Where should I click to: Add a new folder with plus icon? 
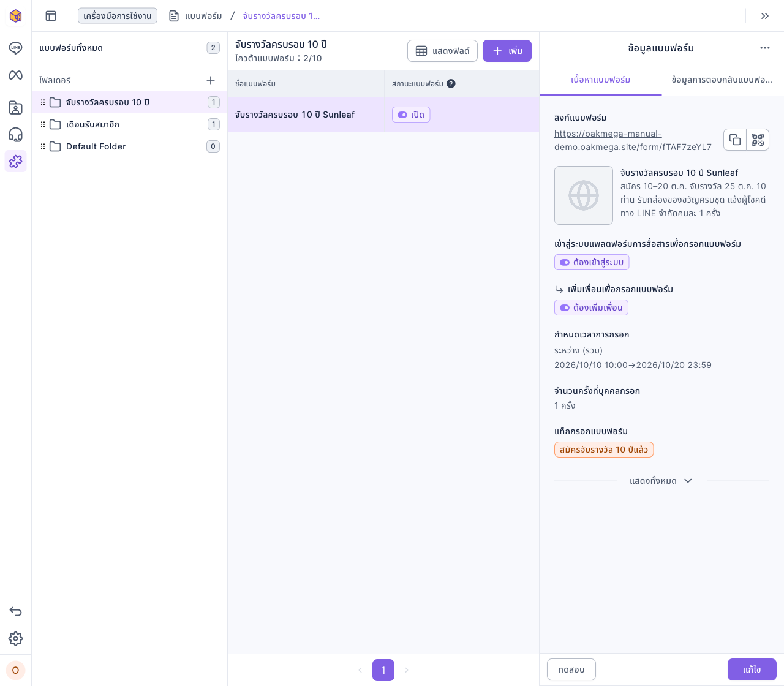click(x=211, y=80)
